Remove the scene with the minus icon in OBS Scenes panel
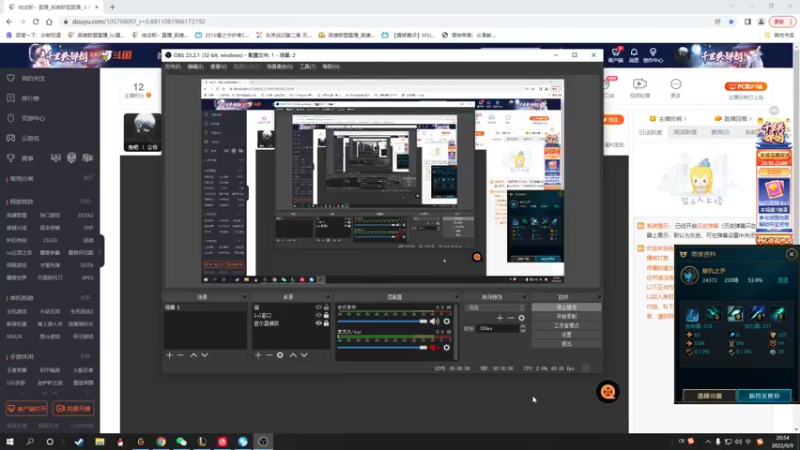Image resolution: width=800 pixels, height=450 pixels. coord(181,355)
